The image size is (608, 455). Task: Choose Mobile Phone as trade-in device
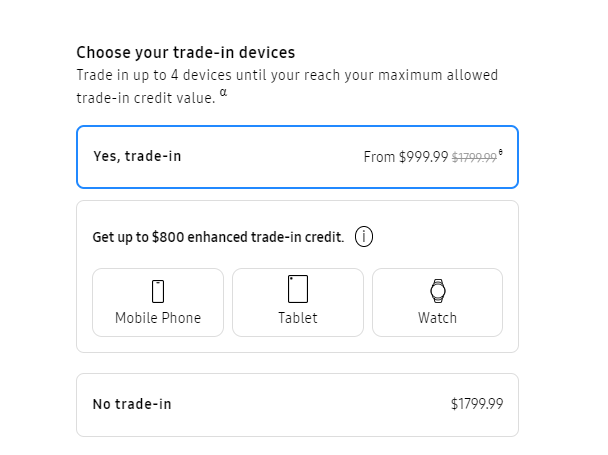coord(158,303)
